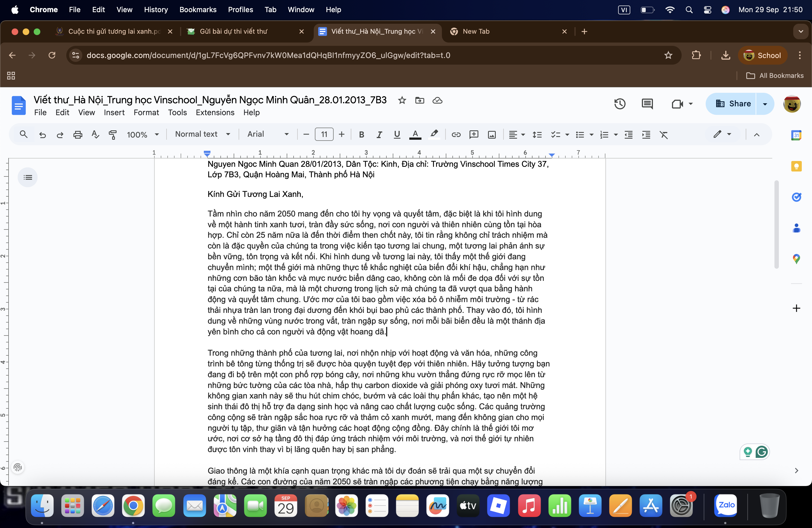812x528 pixels.
Task: Expand the Normal text style dropdown
Action: 203,134
